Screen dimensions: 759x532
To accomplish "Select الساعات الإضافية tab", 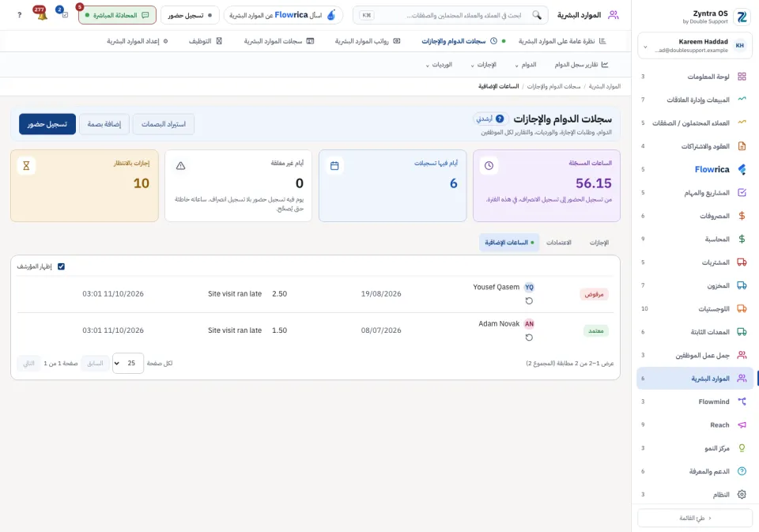I will (509, 243).
